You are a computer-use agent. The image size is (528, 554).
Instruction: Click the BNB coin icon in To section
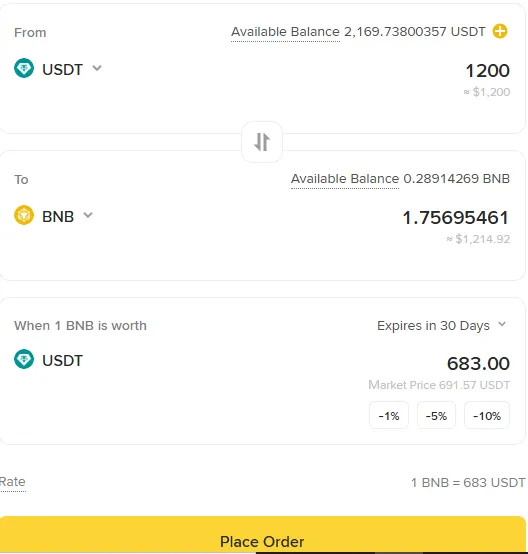click(x=24, y=215)
